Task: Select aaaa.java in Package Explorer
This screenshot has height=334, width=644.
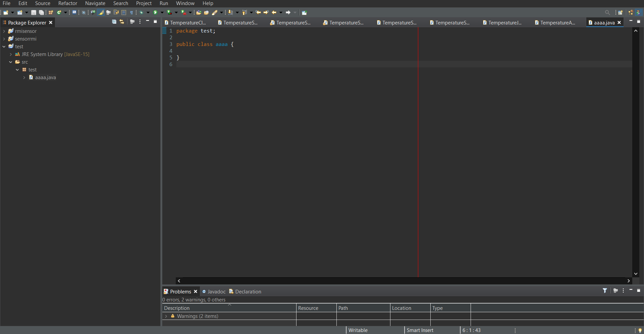Action: (45, 77)
